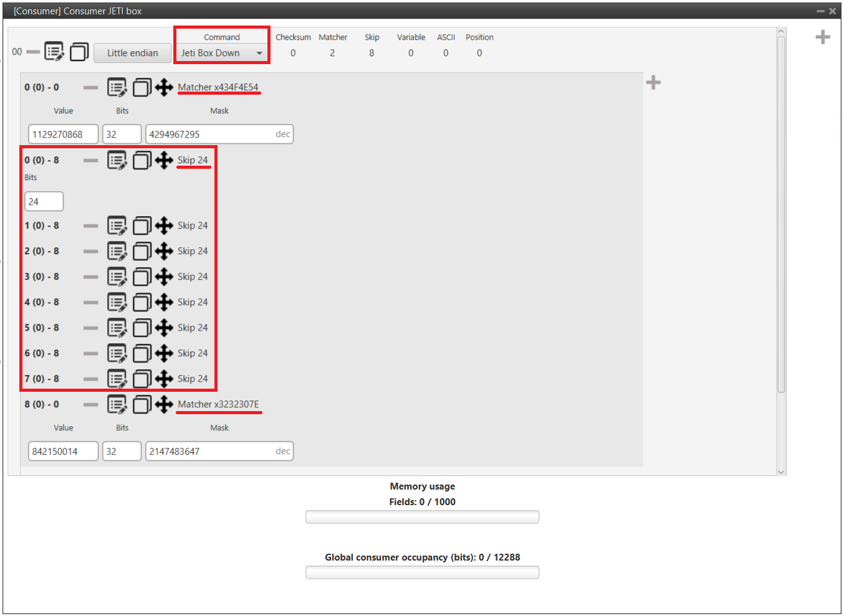Screen dimensions: 844x616
Task: Click edit icon on row 5 (0) - 8
Action: [117, 328]
